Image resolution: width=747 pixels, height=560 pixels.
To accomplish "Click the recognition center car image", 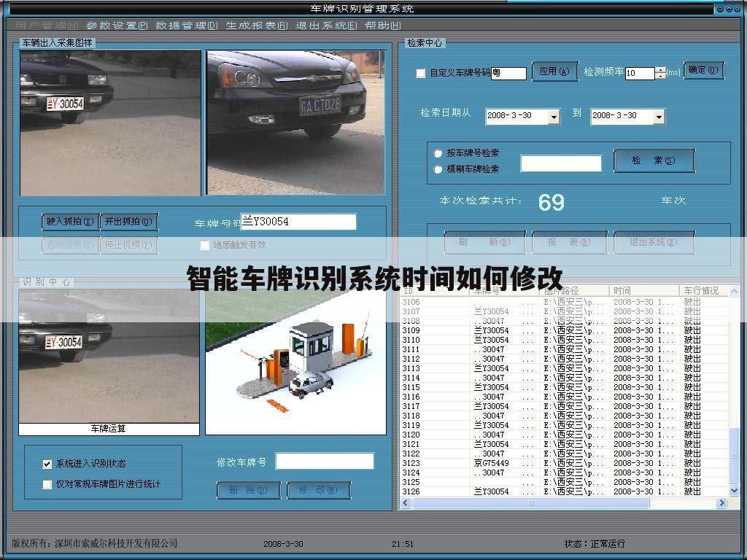I will point(109,356).
